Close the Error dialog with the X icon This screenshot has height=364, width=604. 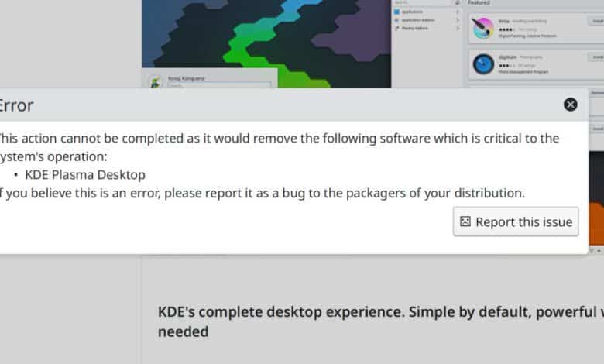pos(570,105)
